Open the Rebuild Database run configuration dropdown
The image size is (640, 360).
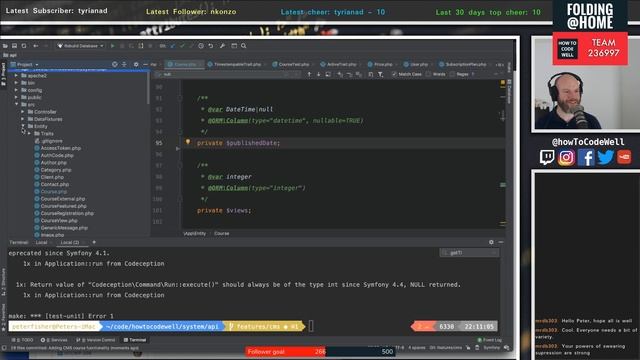click(80, 46)
